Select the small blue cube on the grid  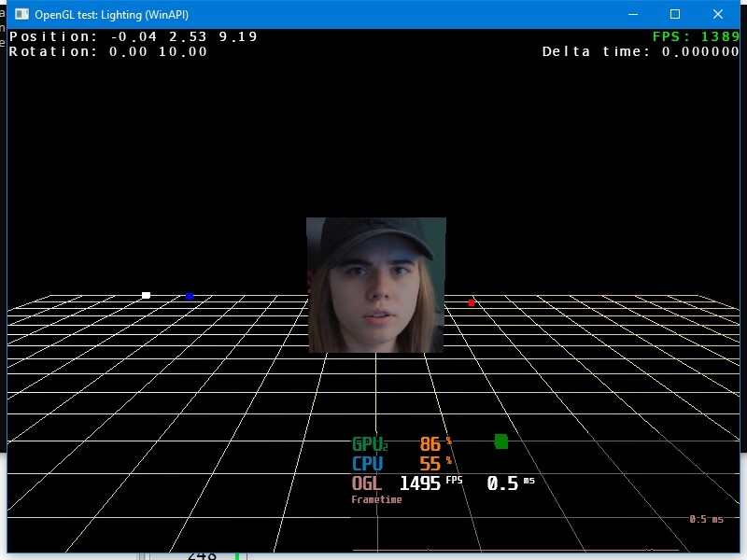190,296
